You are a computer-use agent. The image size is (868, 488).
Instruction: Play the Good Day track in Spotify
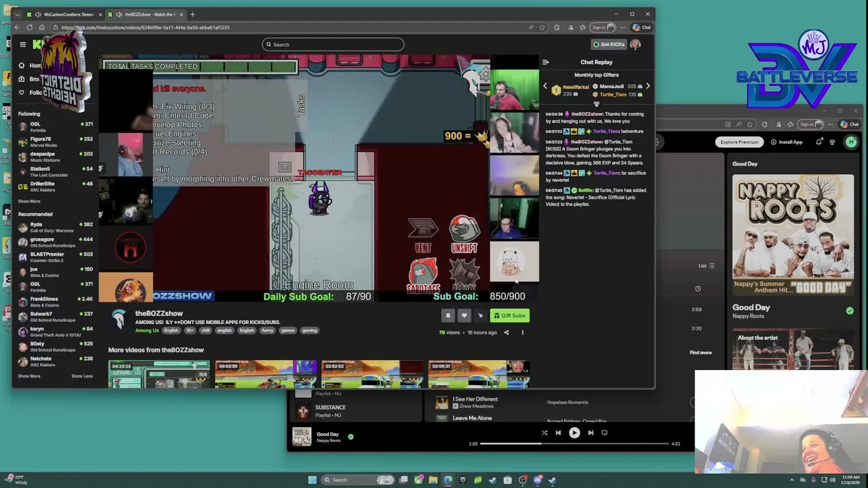pos(574,432)
